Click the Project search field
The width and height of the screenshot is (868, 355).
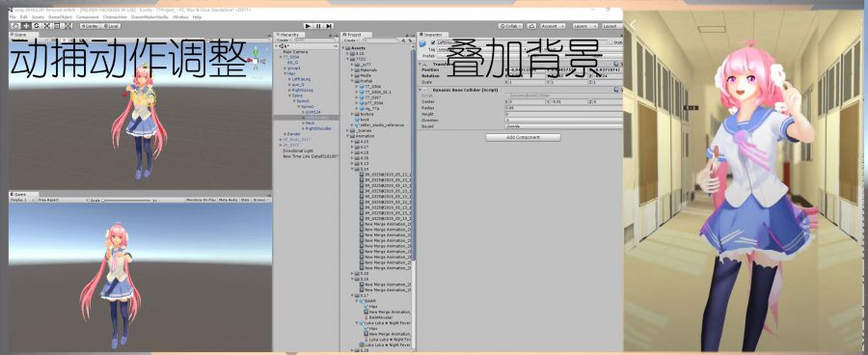click(380, 40)
